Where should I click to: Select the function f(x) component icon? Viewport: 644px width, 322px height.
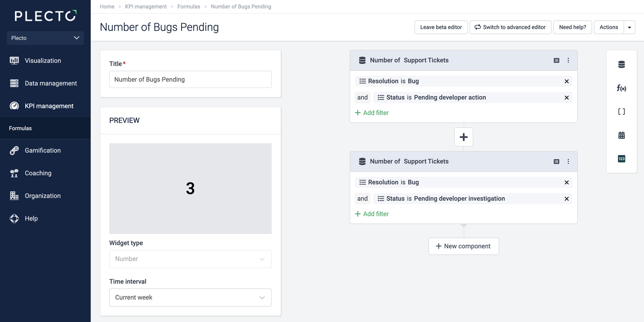[x=621, y=88]
